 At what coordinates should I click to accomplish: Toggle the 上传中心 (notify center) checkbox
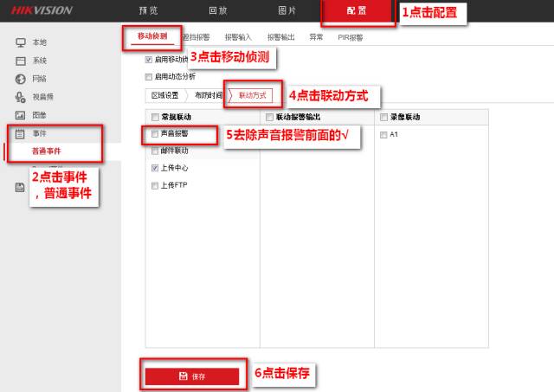tap(155, 168)
